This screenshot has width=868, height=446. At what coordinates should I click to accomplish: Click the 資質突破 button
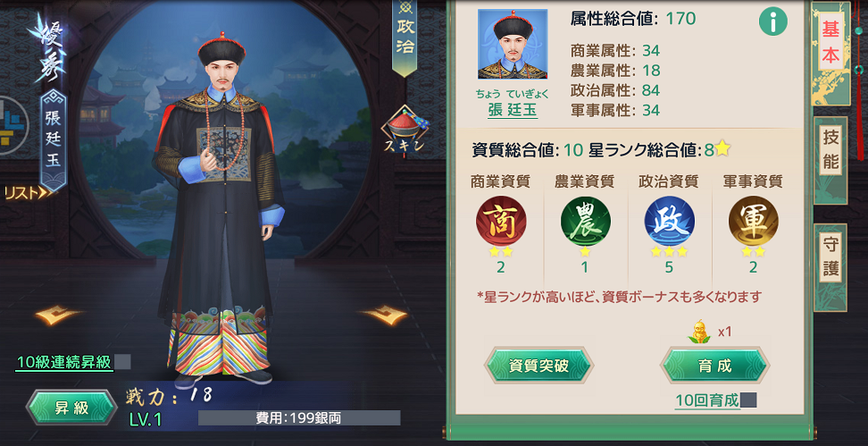click(x=539, y=365)
